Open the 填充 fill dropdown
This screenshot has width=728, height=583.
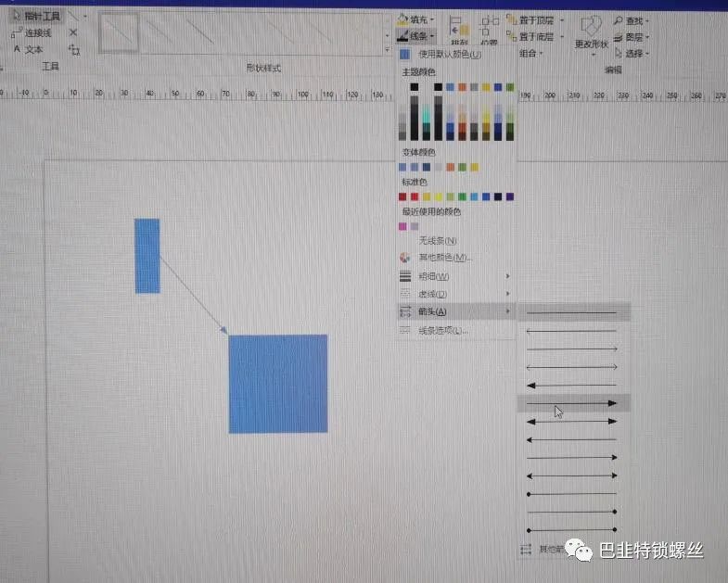tap(415, 19)
